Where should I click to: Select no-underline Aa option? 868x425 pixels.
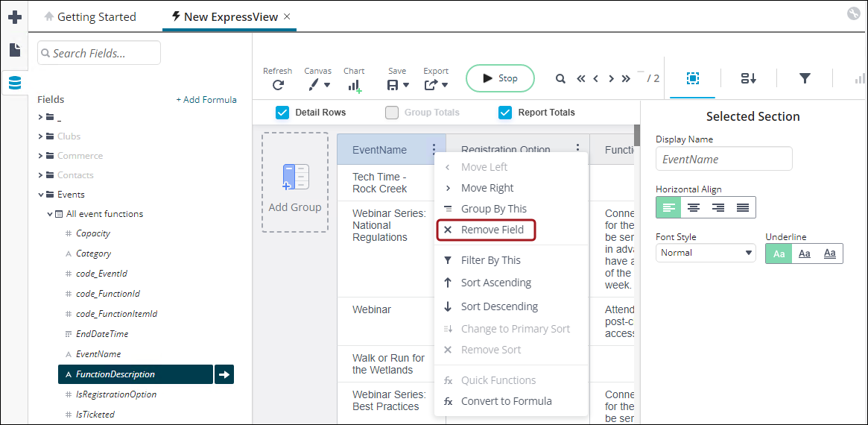(x=779, y=254)
